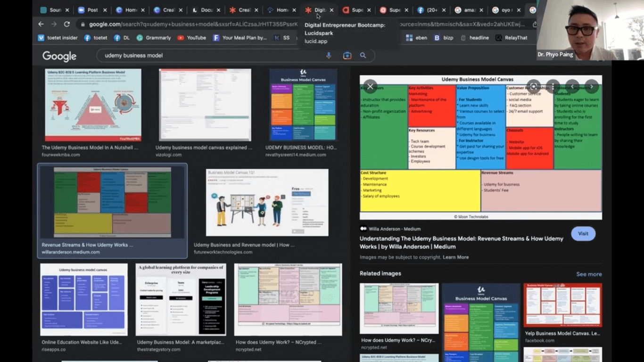Open futureworktechnologies.com result thumbnail

tap(267, 203)
